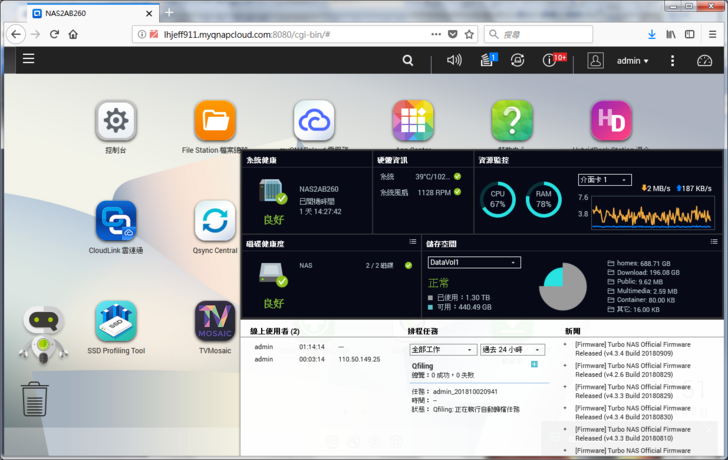This screenshot has width=728, height=460.
Task: Close the dashboard gauge icon
Action: point(705,60)
